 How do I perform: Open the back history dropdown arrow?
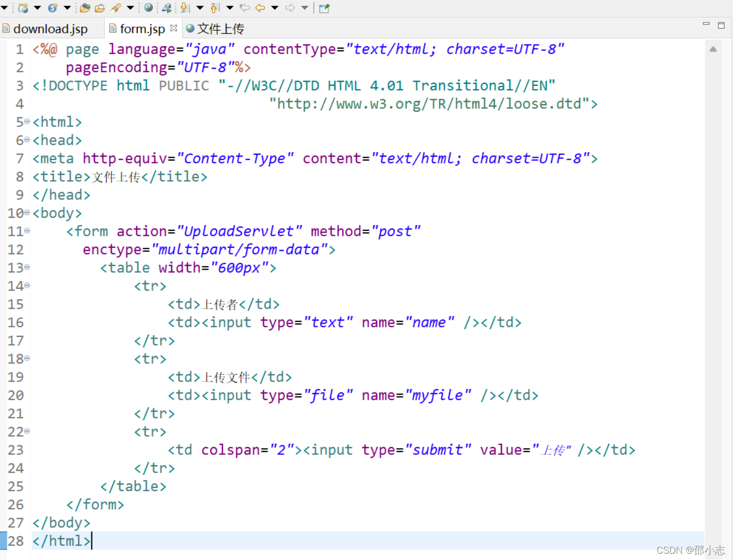click(x=275, y=8)
